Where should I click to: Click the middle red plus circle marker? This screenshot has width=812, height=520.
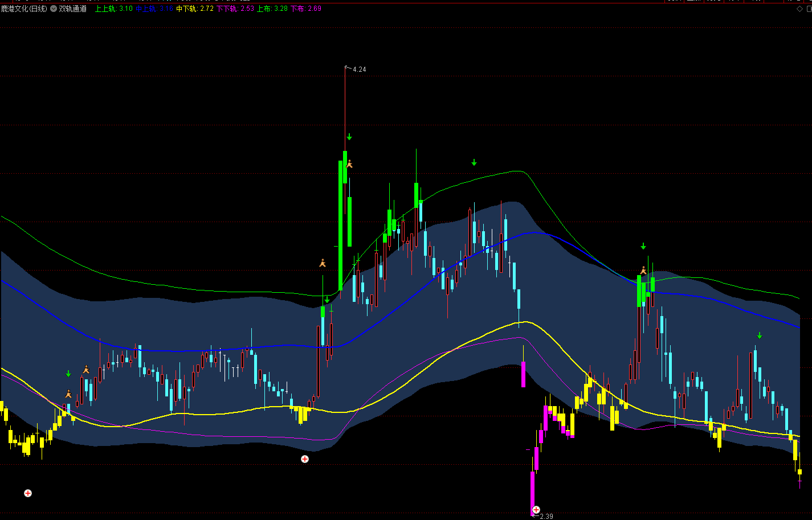tap(305, 459)
